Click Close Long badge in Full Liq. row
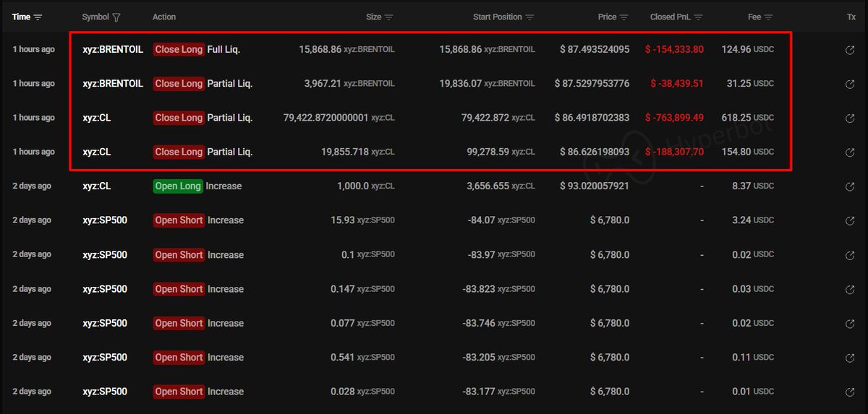This screenshot has height=414, width=868. coord(179,50)
